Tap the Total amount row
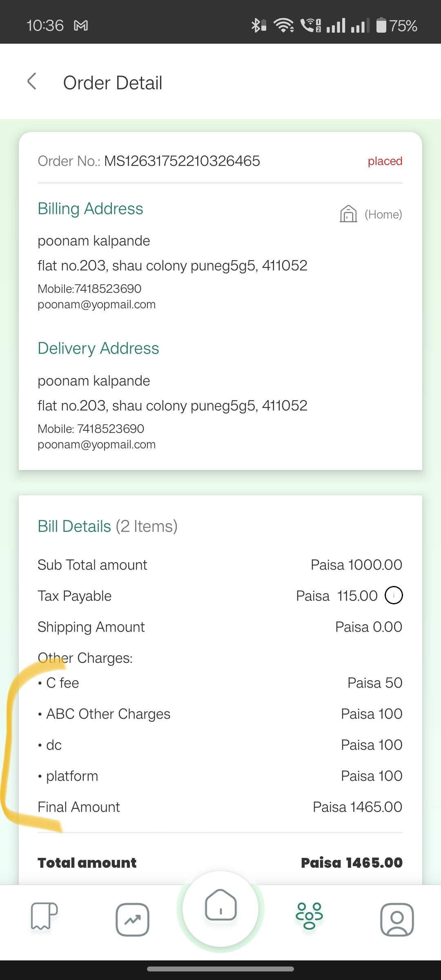Viewport: 441px width, 980px height. (220, 862)
